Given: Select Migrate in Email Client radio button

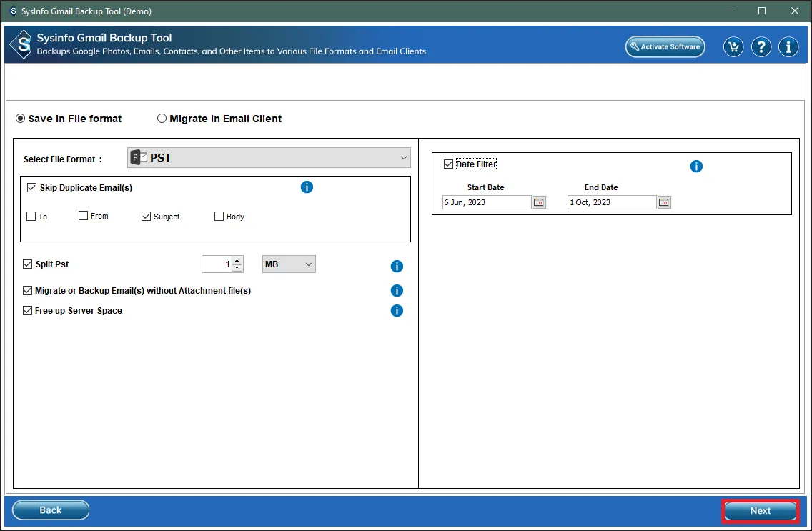Looking at the screenshot, I should click(x=162, y=119).
